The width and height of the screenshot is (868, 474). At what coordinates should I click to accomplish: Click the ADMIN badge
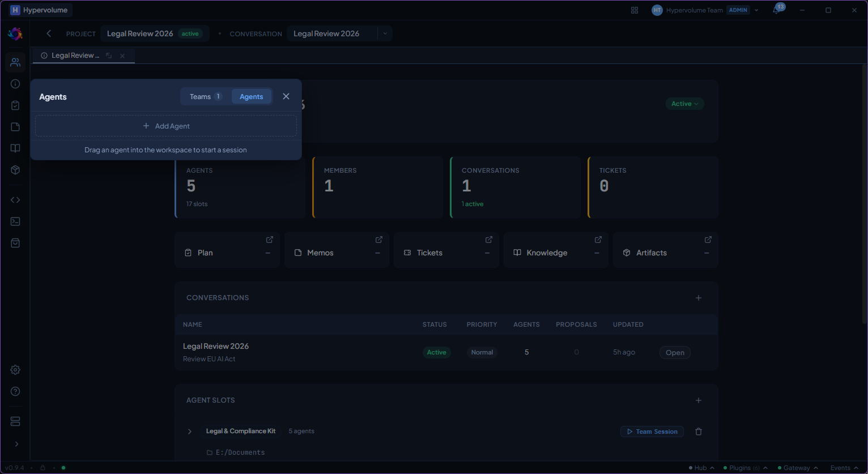(x=738, y=10)
